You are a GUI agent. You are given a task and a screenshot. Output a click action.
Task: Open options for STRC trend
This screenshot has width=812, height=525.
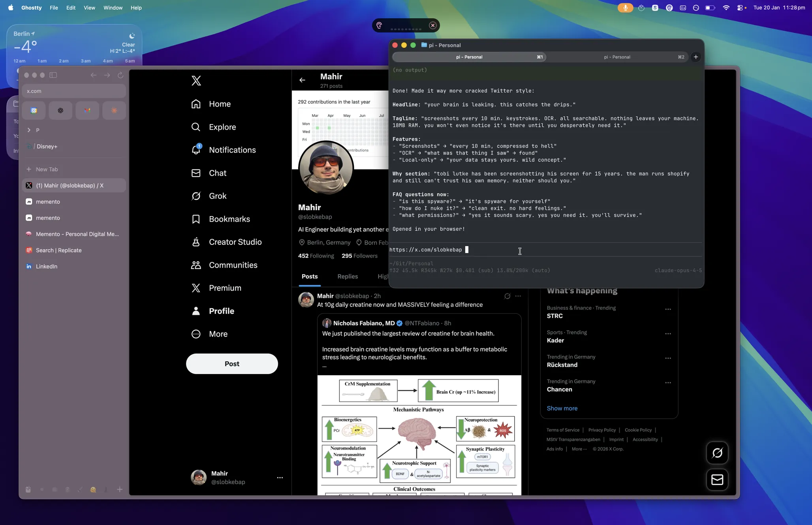click(x=668, y=309)
